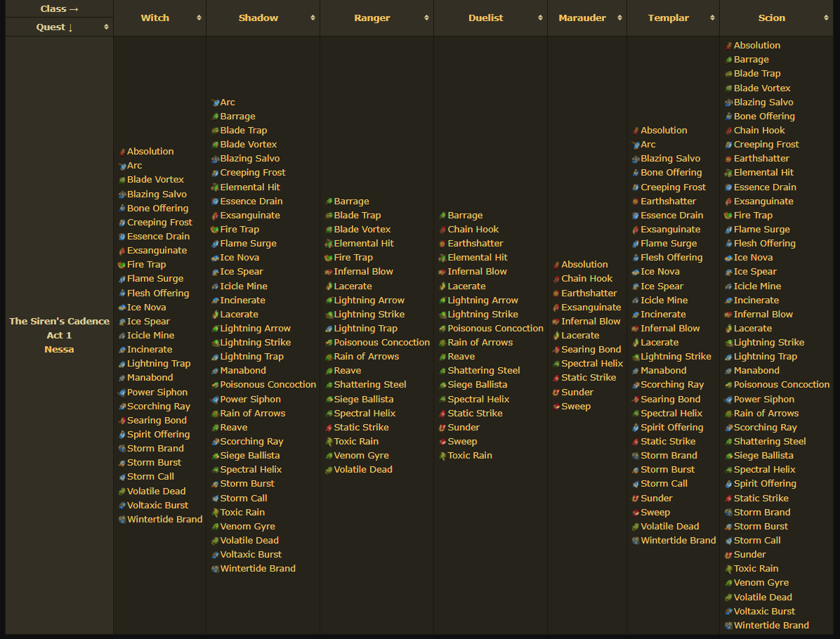
Task: Open Bone Offering link in Templar column
Action: click(x=671, y=173)
